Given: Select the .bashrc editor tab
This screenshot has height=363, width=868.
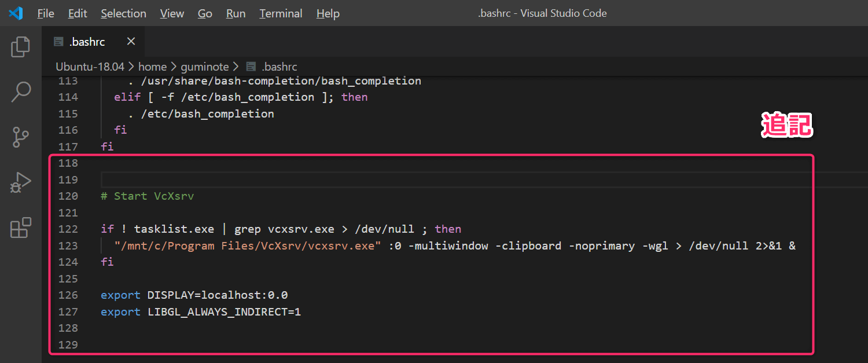Looking at the screenshot, I should point(87,42).
